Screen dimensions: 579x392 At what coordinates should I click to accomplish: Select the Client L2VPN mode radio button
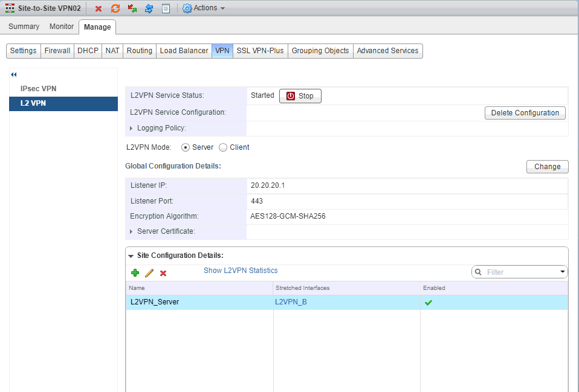pyautogui.click(x=223, y=147)
